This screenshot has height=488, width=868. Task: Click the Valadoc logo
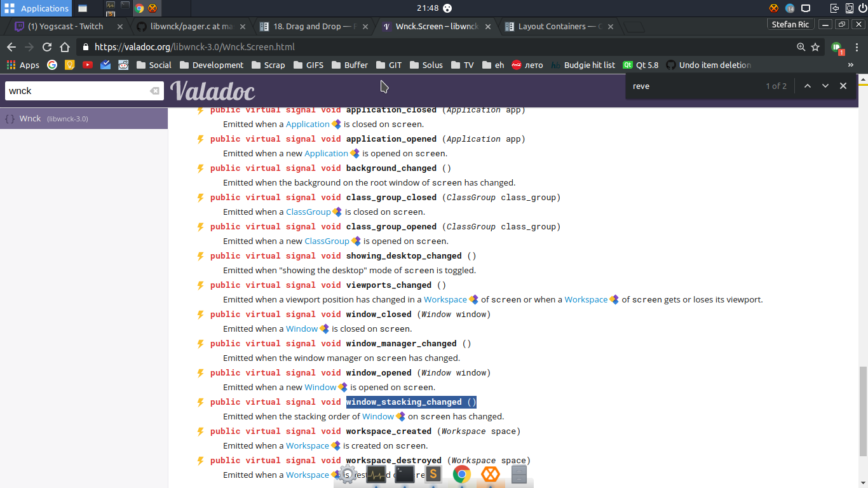click(x=212, y=91)
